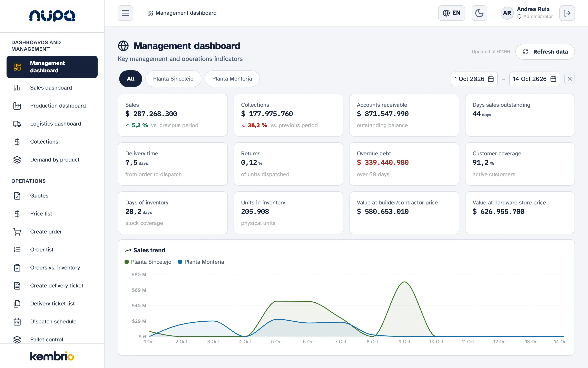This screenshot has width=588, height=368.
Task: Click the Price list dollar icon
Action: coord(17,214)
